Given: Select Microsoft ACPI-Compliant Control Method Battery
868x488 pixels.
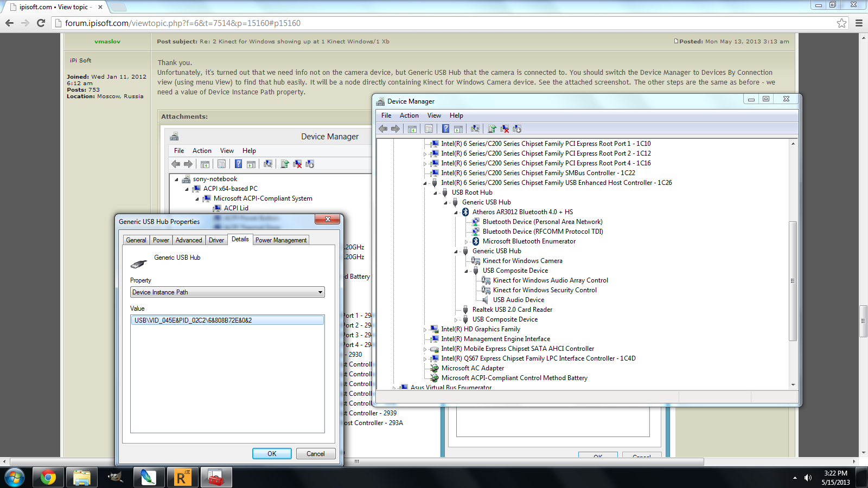Looking at the screenshot, I should click(514, 378).
